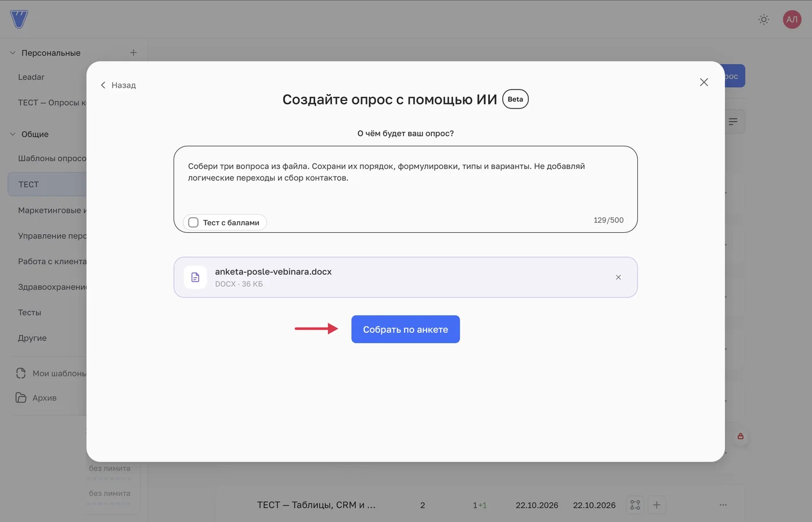Image resolution: width=812 pixels, height=522 pixels.
Task: Click the plus icon in ТЕСТ — Таблицы row
Action: tap(656, 505)
